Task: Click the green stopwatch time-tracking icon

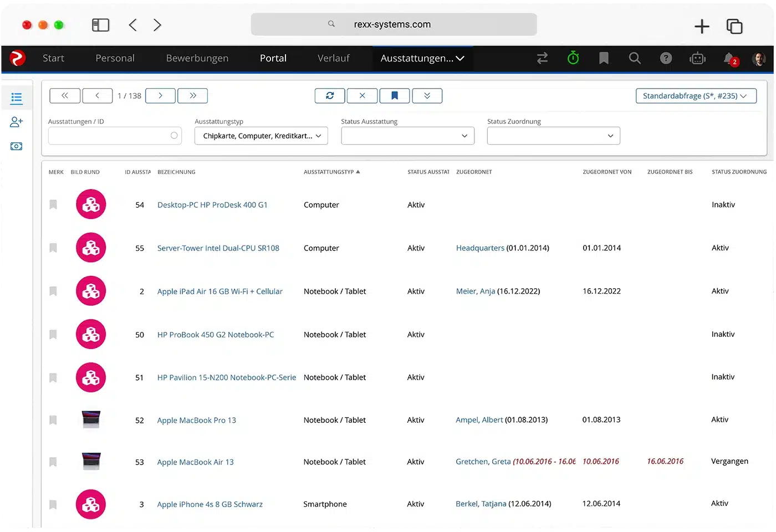Action: tap(573, 58)
